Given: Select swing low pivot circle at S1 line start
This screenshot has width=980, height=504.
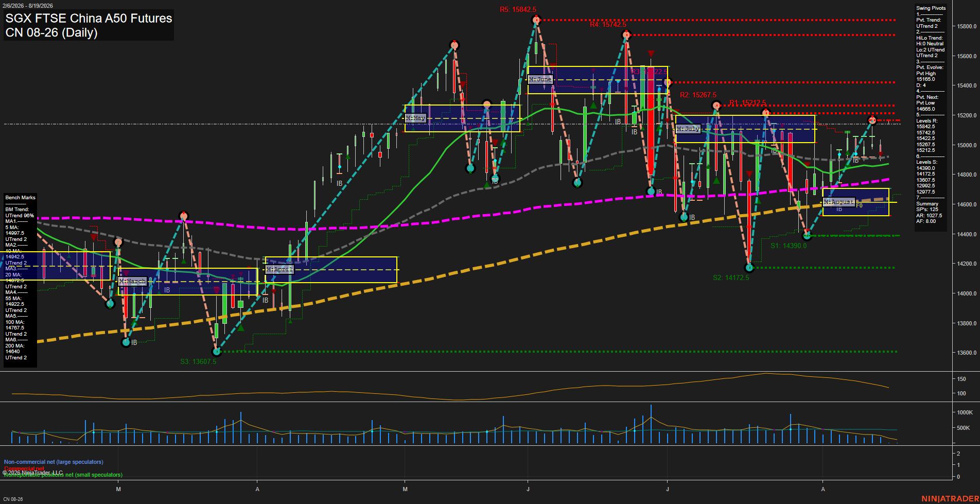Looking at the screenshot, I should 807,236.
